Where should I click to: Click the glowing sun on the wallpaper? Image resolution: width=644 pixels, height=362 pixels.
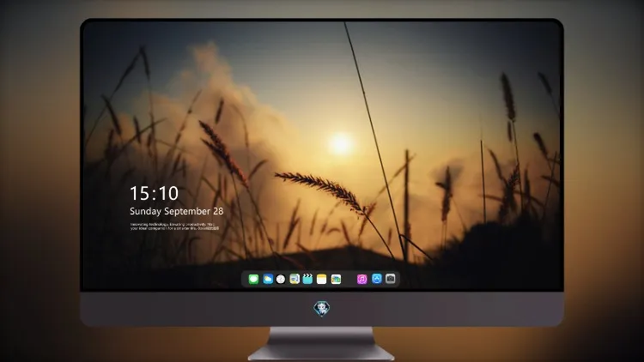(x=341, y=143)
